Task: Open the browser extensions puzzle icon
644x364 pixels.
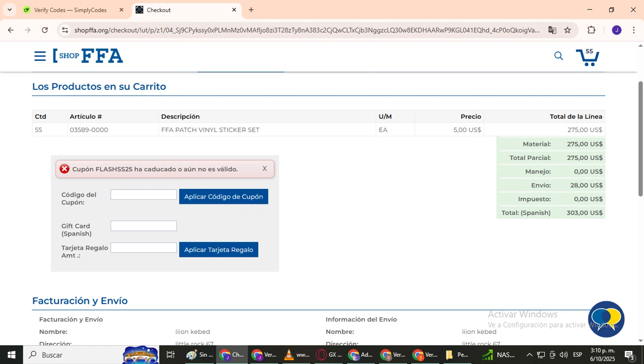Action: tap(592, 30)
